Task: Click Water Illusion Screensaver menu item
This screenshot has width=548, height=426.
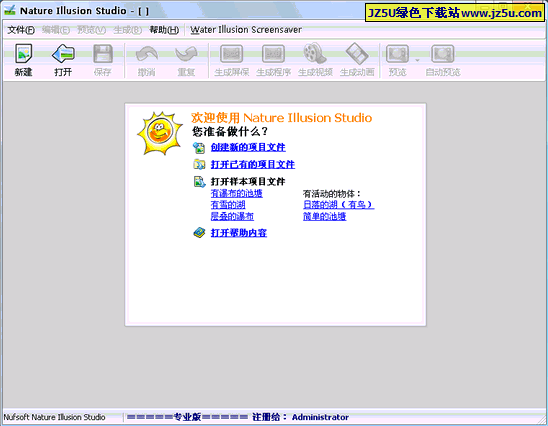Action: coord(246,30)
